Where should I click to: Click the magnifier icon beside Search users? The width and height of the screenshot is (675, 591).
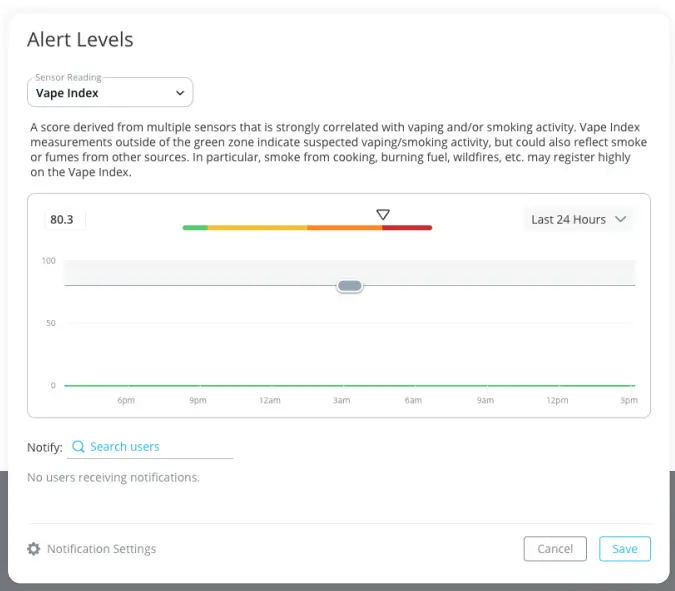78,447
